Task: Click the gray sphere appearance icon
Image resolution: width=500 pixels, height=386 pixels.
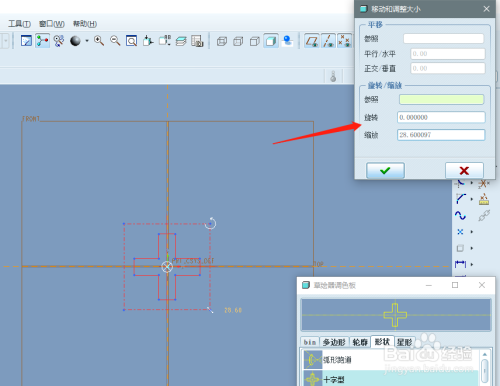Action: (x=75, y=41)
